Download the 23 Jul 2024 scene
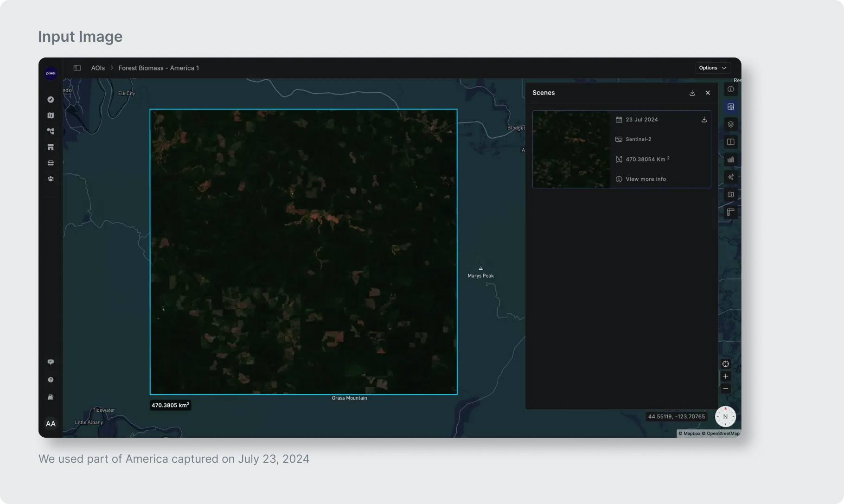 click(704, 120)
